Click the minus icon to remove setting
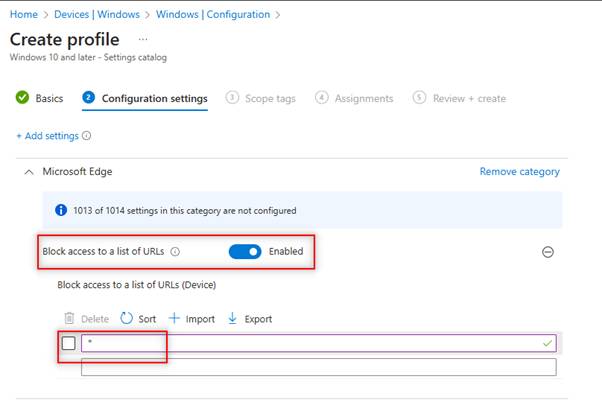The height and width of the screenshot is (414, 602). [547, 252]
